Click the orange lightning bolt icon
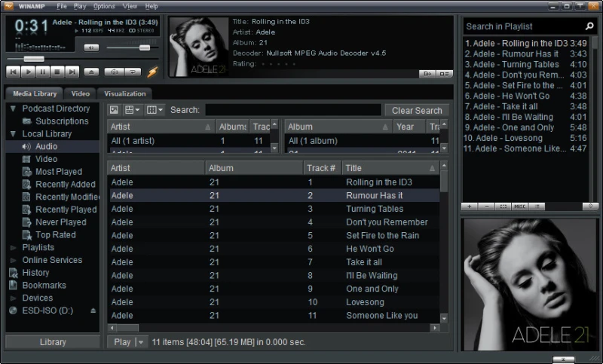 point(153,72)
